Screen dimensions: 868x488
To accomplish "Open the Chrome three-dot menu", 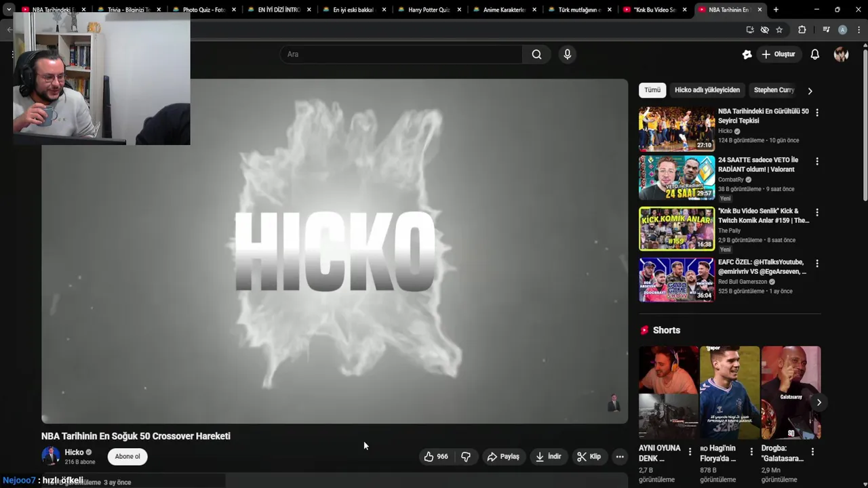I will tap(858, 30).
